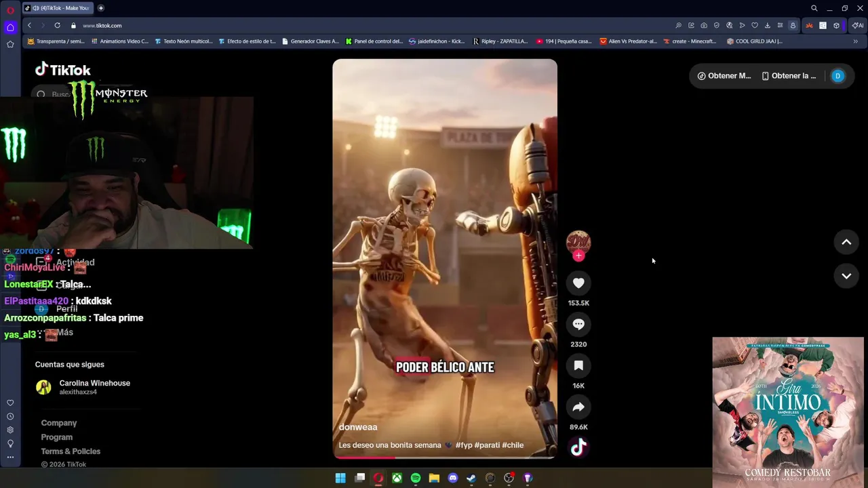Click the video progress bar
This screenshot has width=868, height=488.
[445, 457]
